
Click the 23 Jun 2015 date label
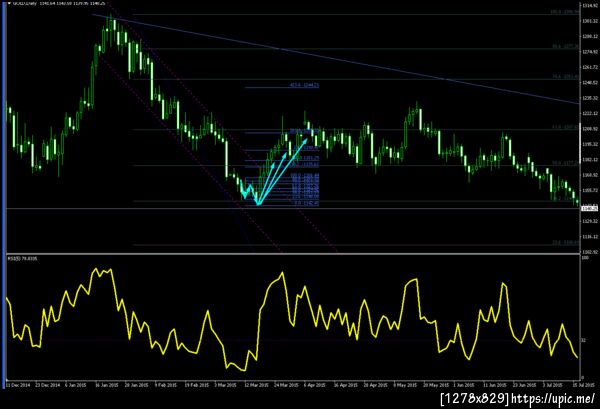pos(525,385)
